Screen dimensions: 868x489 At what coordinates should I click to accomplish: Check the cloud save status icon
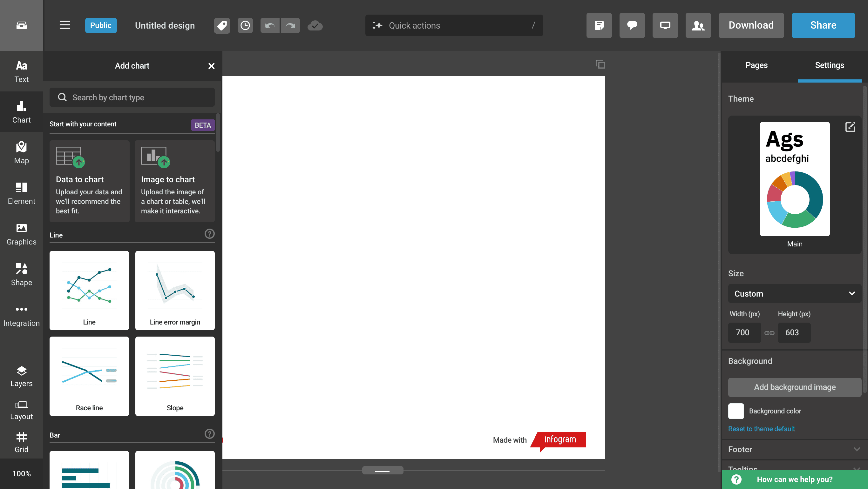pyautogui.click(x=315, y=25)
